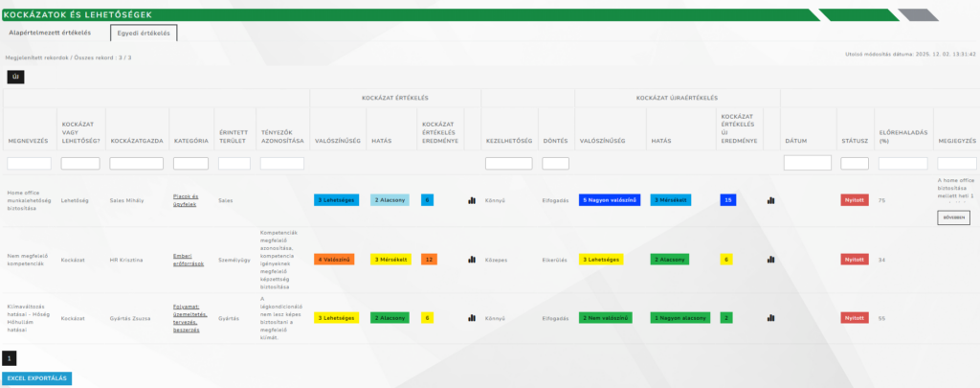Click the Excel exportálás button
The height and width of the screenshot is (388, 980).
36,378
